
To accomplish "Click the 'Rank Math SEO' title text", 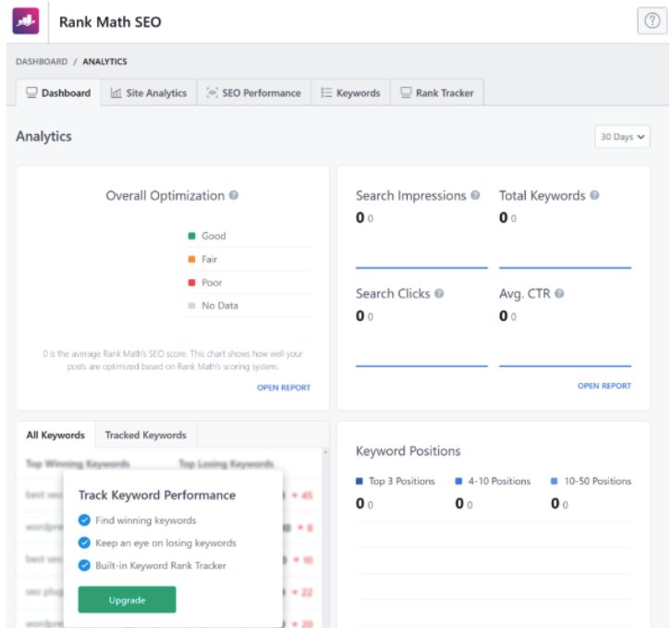I will pyautogui.click(x=110, y=22).
